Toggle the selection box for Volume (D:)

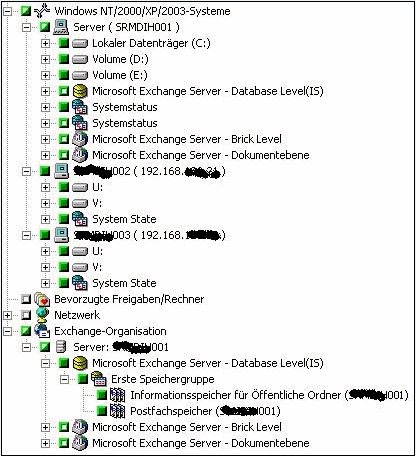pyautogui.click(x=64, y=59)
